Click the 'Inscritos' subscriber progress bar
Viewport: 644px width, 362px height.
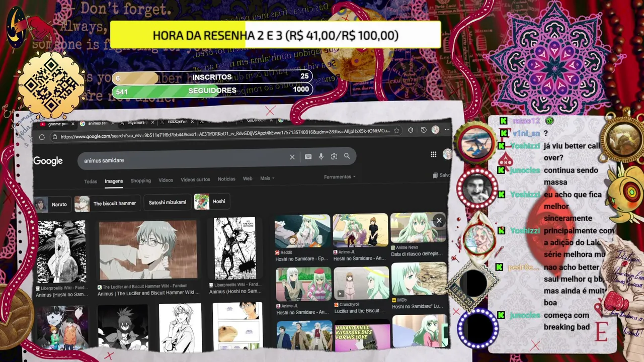click(x=212, y=77)
